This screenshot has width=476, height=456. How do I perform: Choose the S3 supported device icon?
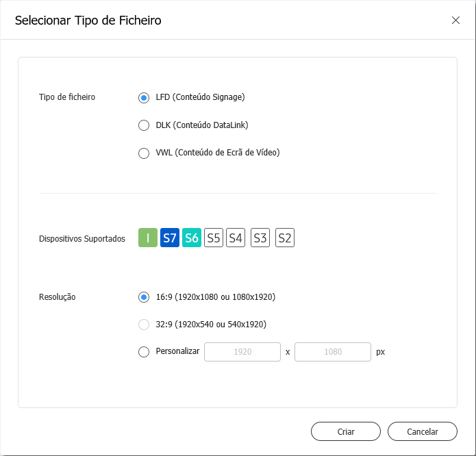pos(260,238)
